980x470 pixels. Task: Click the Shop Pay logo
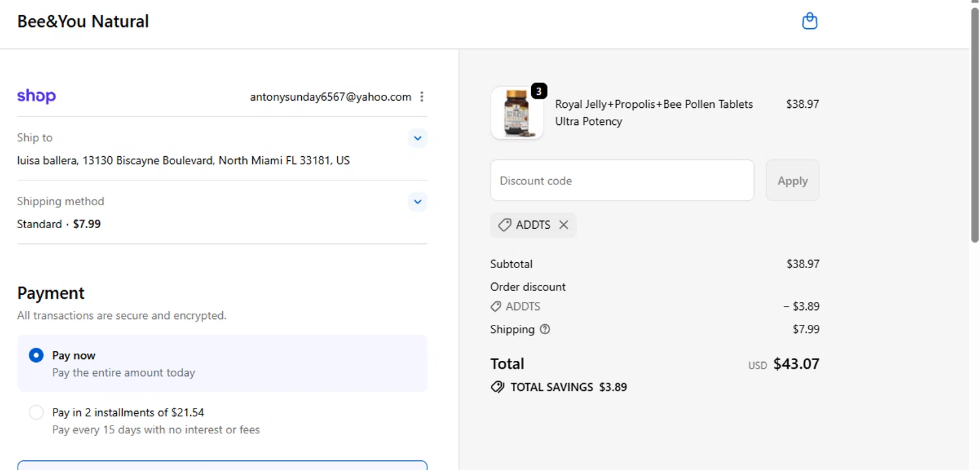[x=37, y=96]
